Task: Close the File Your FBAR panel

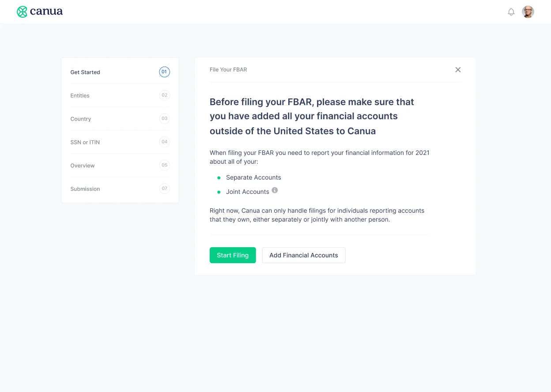Action: 458,70
